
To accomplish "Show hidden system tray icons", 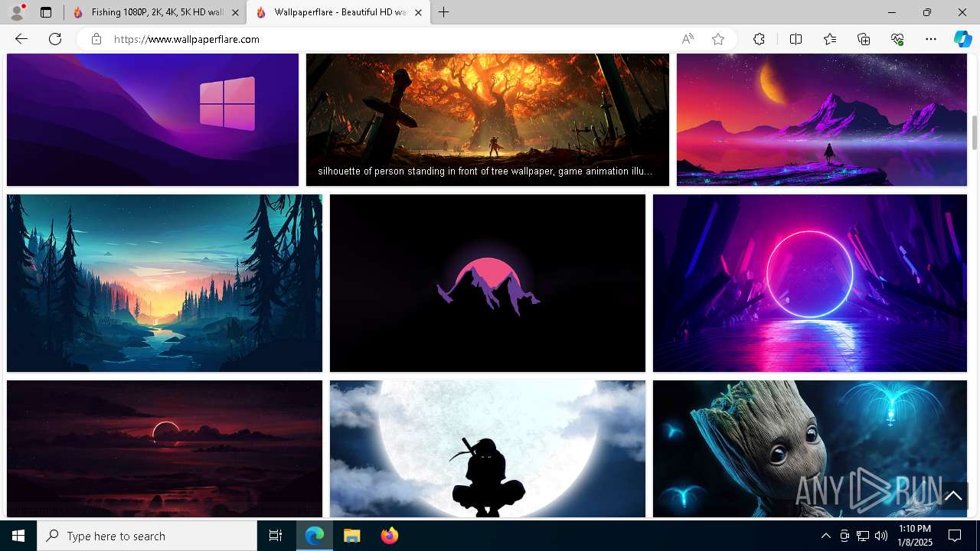I will pos(825,536).
